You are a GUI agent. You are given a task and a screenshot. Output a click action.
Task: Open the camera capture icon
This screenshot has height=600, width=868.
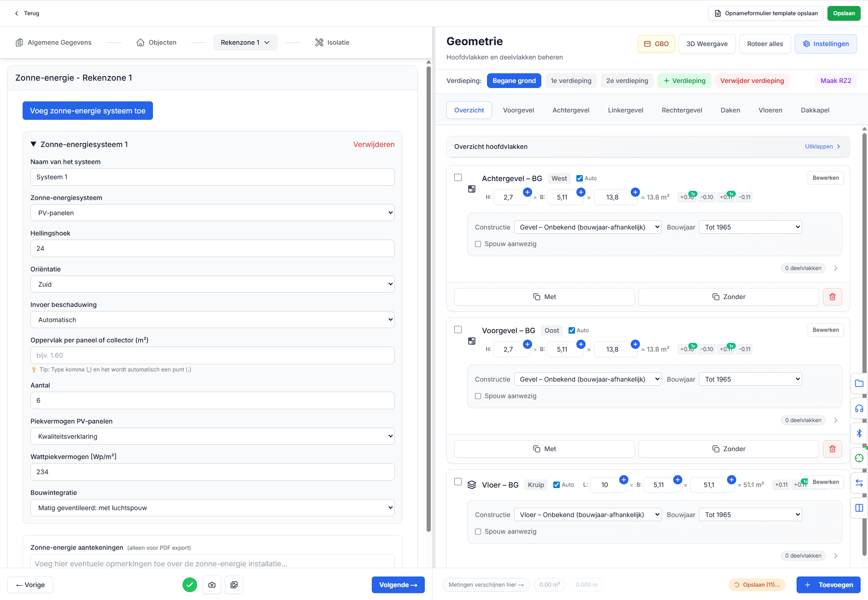tap(212, 585)
